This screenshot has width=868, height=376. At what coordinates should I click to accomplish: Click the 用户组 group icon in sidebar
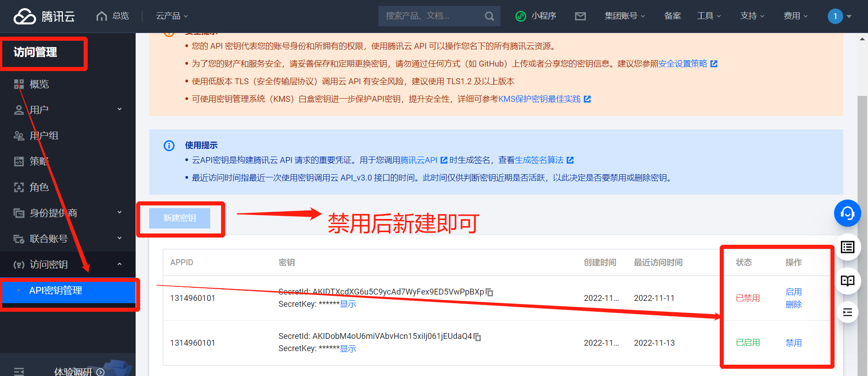click(x=19, y=136)
